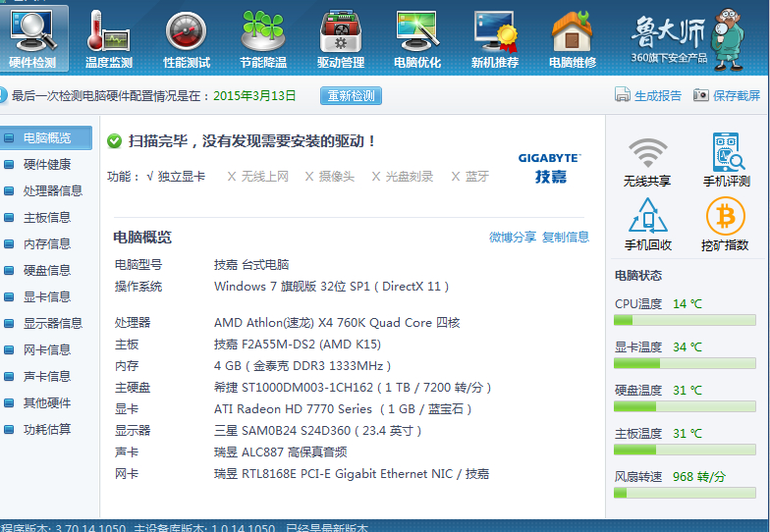Click the 2015年3月13日 detection date
Image resolution: width=770 pixels, height=532 pixels.
pos(254,95)
